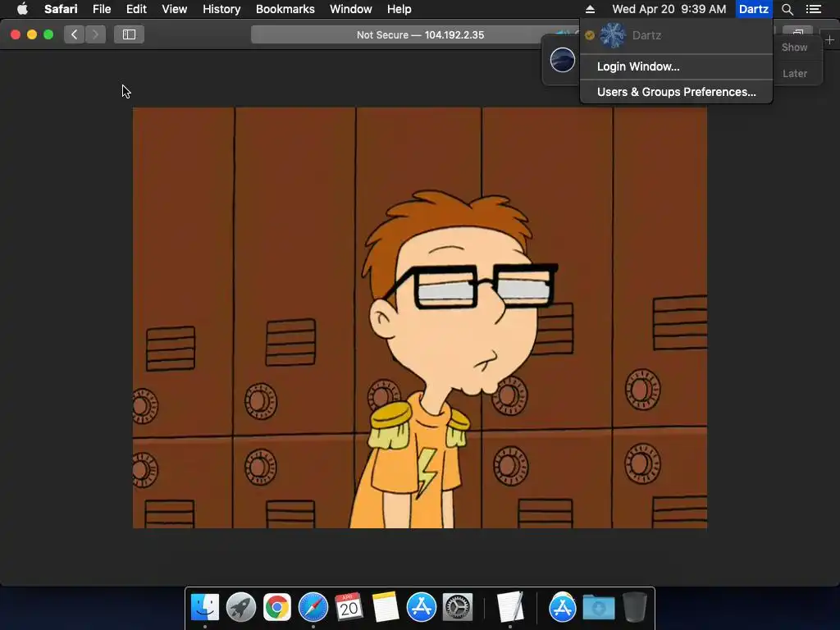Screen dimensions: 840x630
Task: Open Calendar from the Dock
Action: (x=349, y=608)
